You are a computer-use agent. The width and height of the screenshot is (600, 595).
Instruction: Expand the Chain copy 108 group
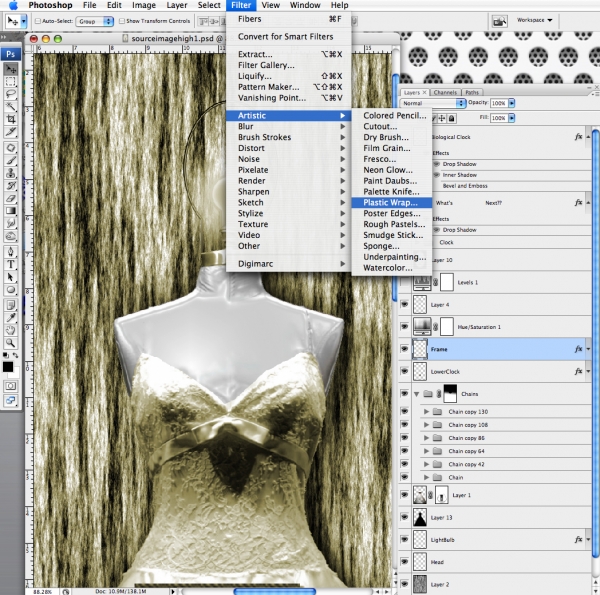(426, 425)
